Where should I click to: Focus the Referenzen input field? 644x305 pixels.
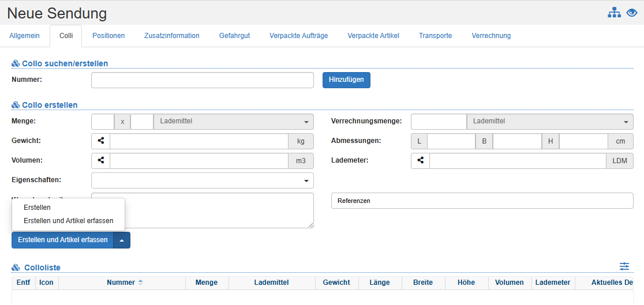click(x=482, y=201)
